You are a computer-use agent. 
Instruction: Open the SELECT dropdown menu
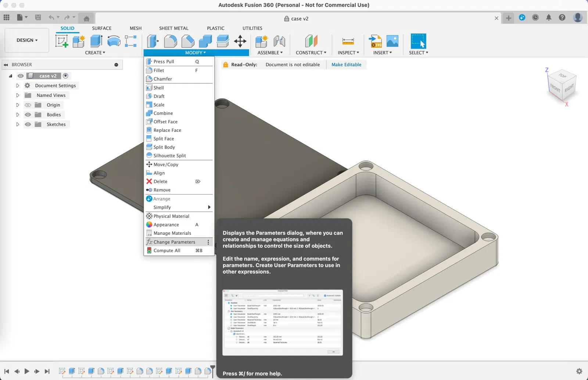(419, 53)
